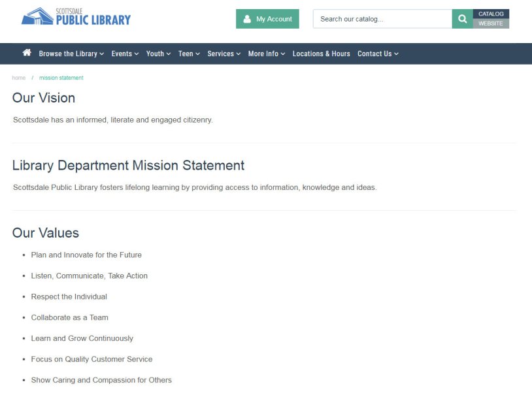
Task: Open the My Account button
Action: [267, 19]
